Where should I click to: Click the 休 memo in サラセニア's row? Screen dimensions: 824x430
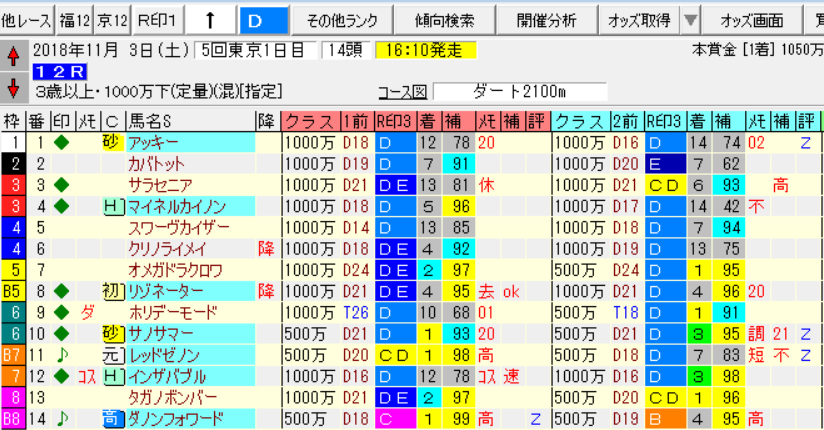(x=487, y=185)
